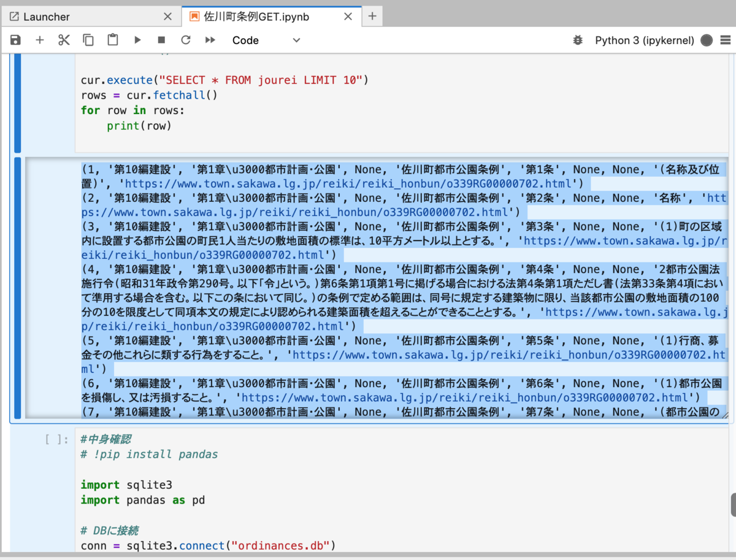The width and height of the screenshot is (736, 560).
Task: Open the hamburger menu at the toolbar's right
Action: pyautogui.click(x=726, y=40)
